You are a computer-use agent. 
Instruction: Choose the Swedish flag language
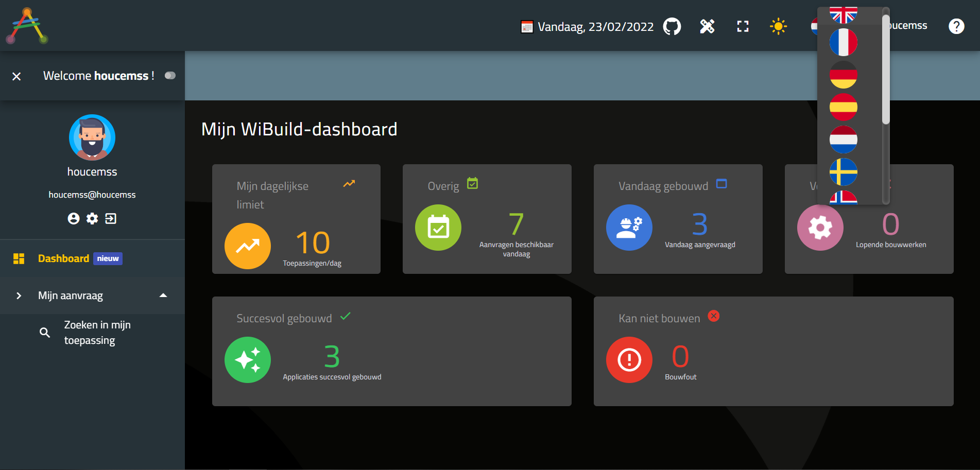pyautogui.click(x=844, y=172)
